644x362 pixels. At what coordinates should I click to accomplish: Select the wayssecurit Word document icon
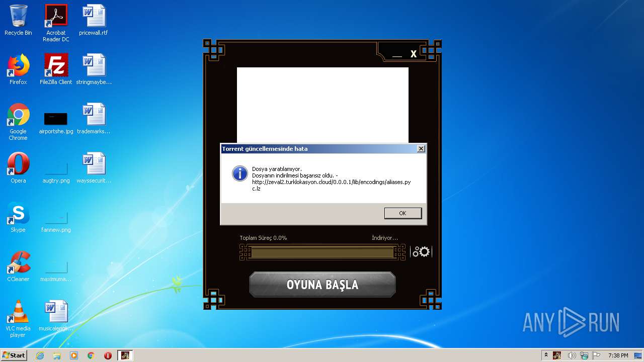pyautogui.click(x=94, y=168)
